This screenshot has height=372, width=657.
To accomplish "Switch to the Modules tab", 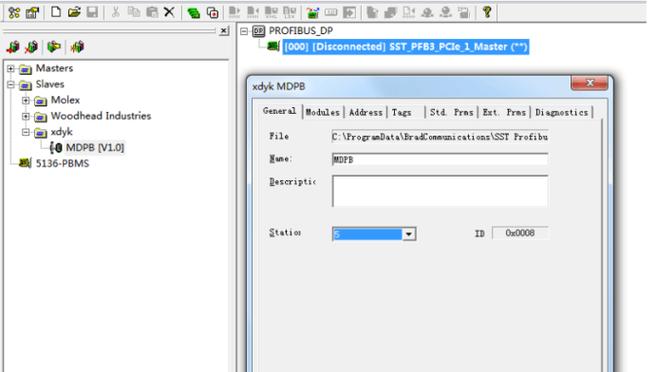I will tap(322, 112).
